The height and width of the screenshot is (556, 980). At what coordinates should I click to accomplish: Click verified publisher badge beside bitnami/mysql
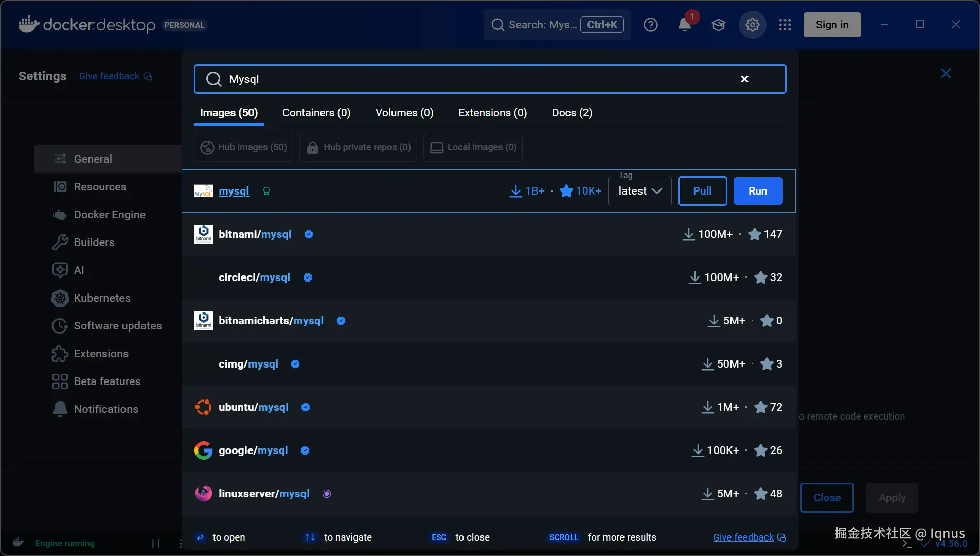point(309,234)
